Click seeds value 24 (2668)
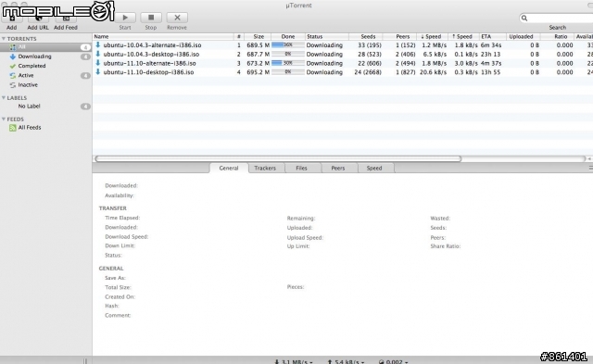 [368, 72]
